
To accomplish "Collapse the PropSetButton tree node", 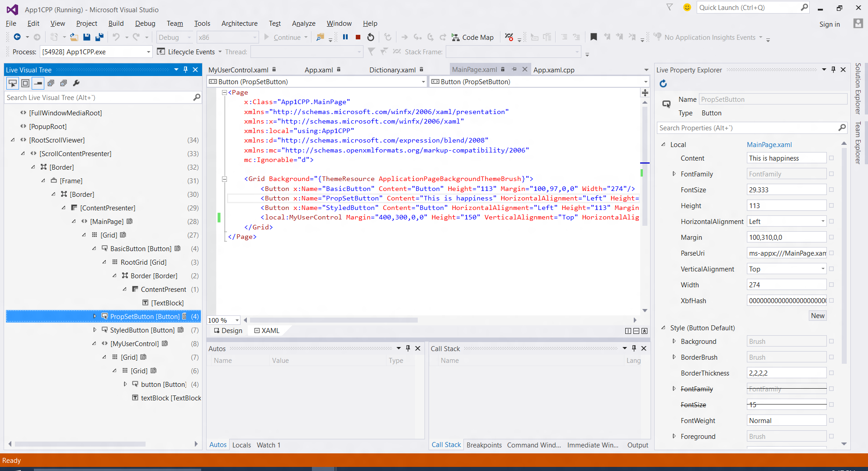I will [95, 316].
